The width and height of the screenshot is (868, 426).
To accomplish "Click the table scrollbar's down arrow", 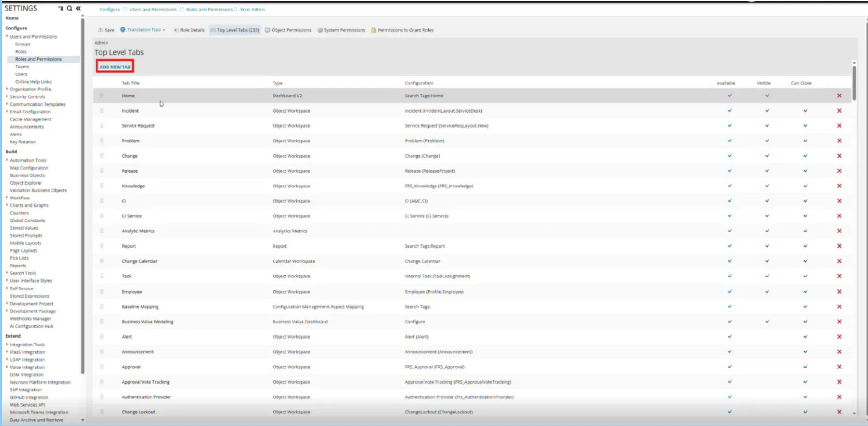I will pyautogui.click(x=854, y=413).
